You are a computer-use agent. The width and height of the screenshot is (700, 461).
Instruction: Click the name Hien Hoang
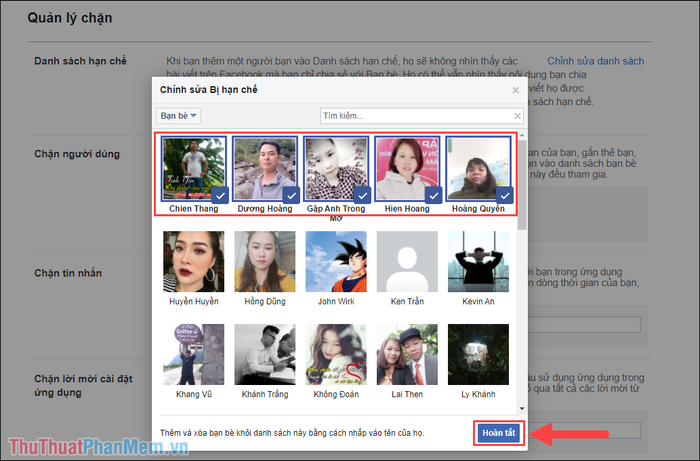(x=407, y=209)
